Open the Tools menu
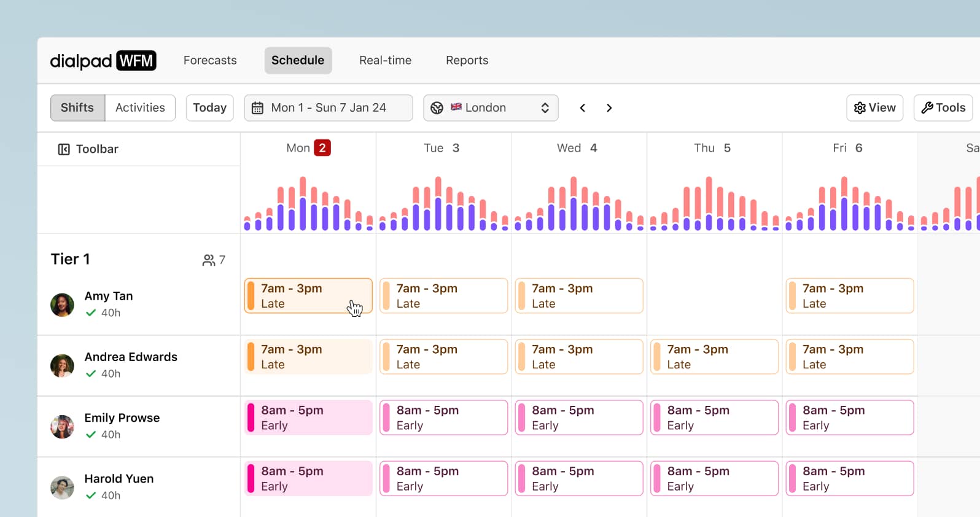This screenshot has height=517, width=980. click(943, 108)
